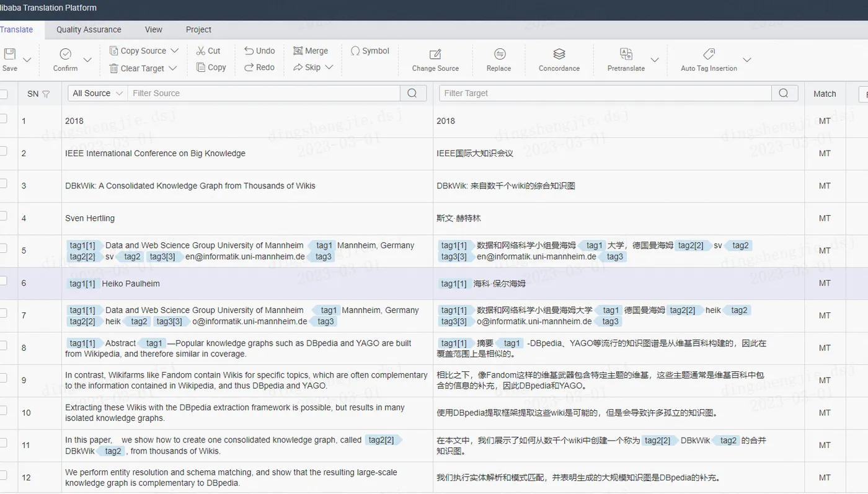Switch to the Translate tab
868x494 pixels.
click(16, 30)
